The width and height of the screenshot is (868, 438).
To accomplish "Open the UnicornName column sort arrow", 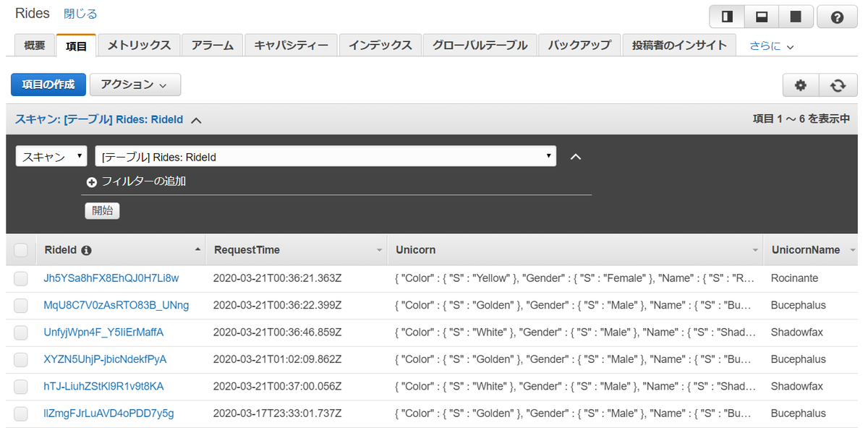I will [x=853, y=250].
